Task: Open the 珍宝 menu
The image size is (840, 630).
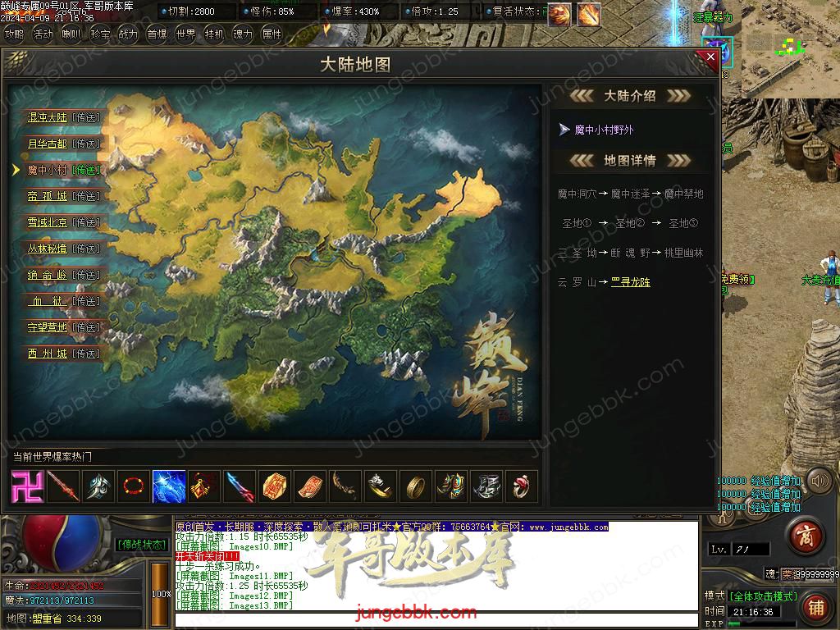Action: (x=100, y=34)
